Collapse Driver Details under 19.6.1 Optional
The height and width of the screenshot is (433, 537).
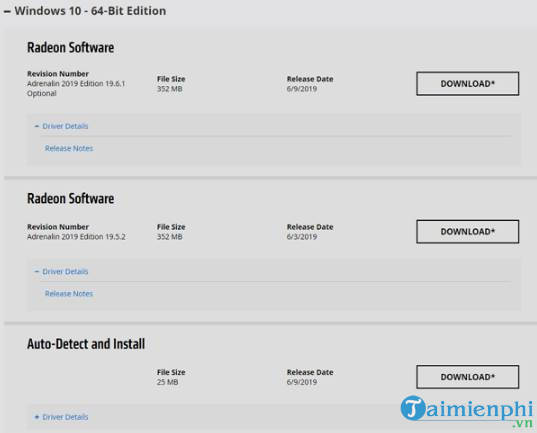(x=61, y=126)
